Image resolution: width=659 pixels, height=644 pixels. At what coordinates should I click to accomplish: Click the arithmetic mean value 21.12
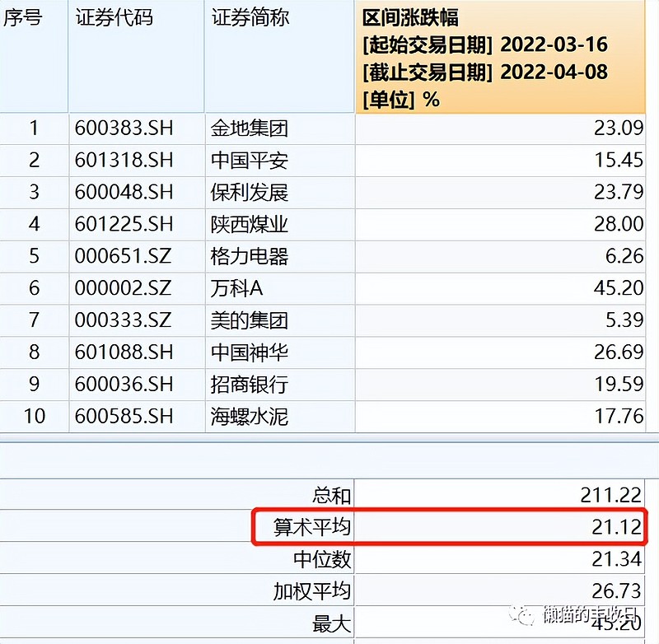[x=616, y=527]
